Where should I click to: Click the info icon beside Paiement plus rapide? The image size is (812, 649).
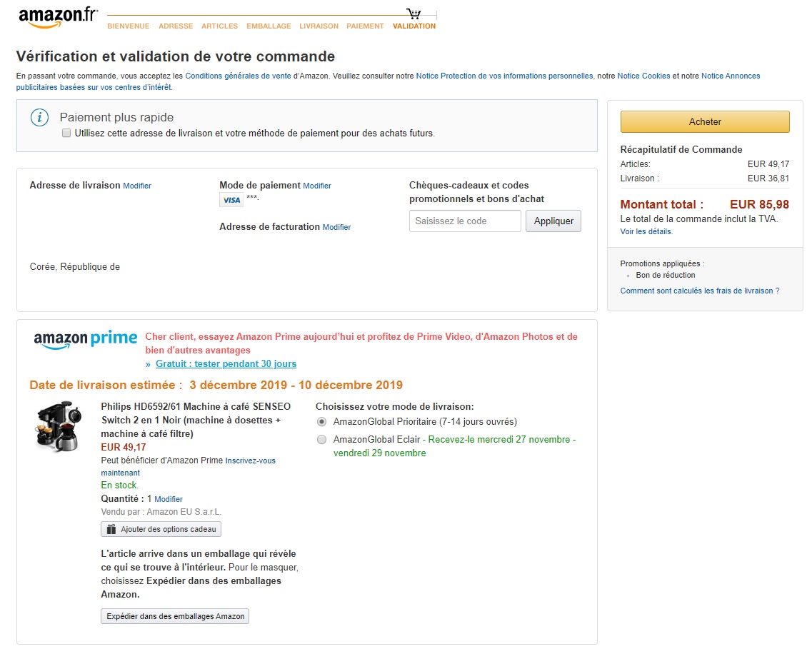[39, 118]
